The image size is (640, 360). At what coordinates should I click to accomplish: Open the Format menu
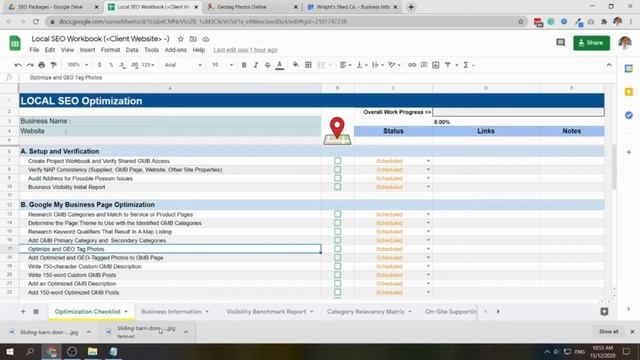[110, 50]
